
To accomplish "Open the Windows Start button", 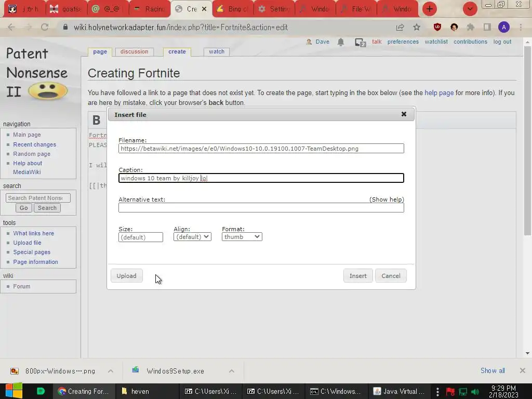I will (14, 391).
